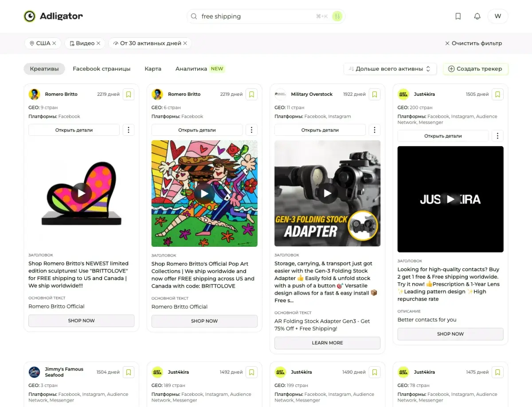
Task: Play the Just4kira black video
Action: (450, 199)
